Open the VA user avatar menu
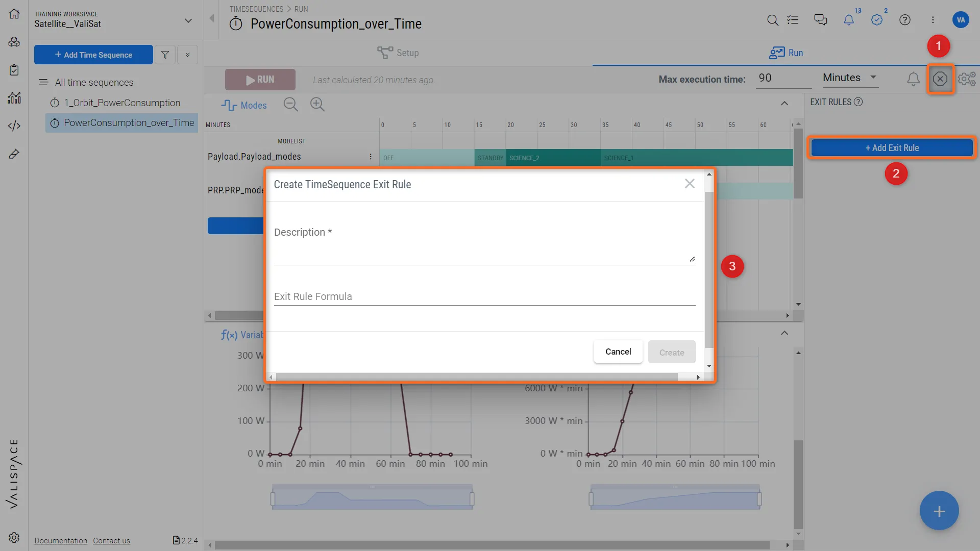 pos(961,20)
